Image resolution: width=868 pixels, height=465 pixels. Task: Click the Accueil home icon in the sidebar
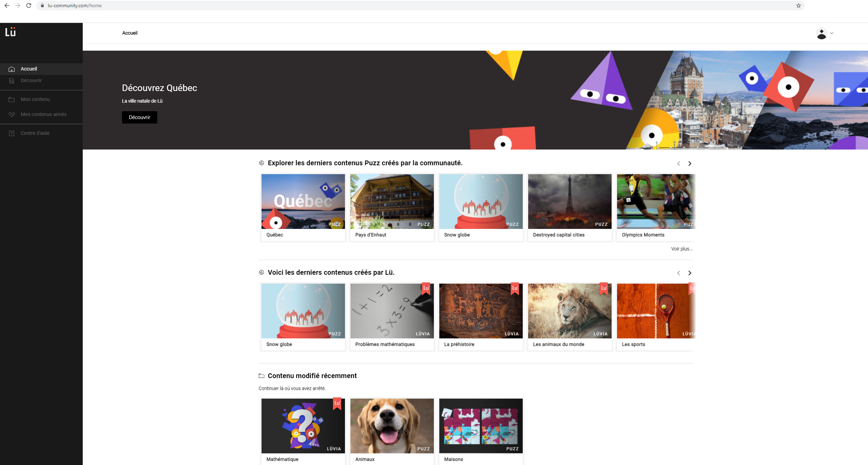pos(12,69)
